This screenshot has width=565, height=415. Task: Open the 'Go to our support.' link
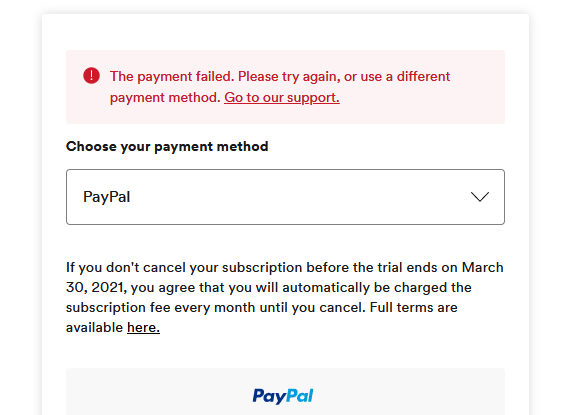tap(282, 98)
